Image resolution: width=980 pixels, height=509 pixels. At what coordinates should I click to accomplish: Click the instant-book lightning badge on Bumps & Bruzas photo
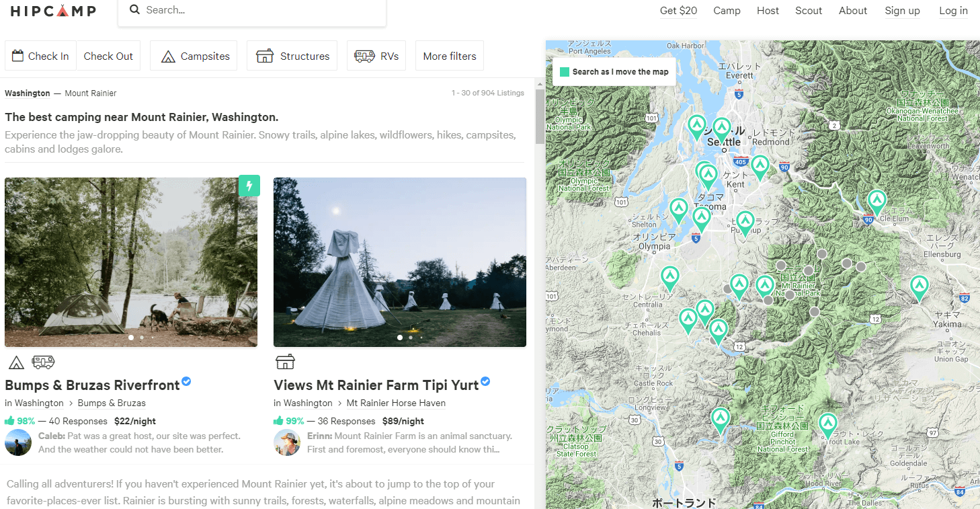[249, 186]
